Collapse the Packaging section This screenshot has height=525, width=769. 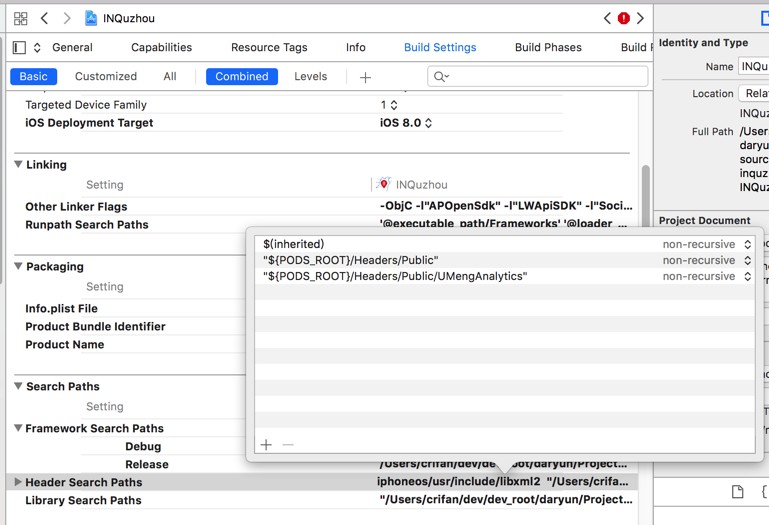(x=18, y=266)
